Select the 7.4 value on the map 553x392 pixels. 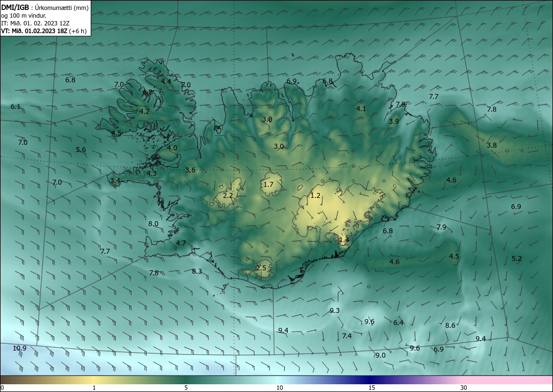[347, 336]
